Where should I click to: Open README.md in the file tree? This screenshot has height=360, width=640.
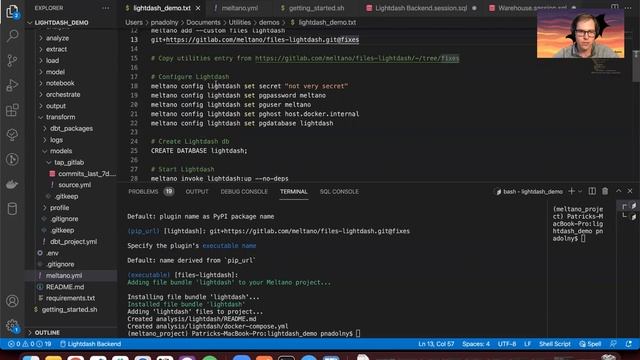(x=65, y=287)
